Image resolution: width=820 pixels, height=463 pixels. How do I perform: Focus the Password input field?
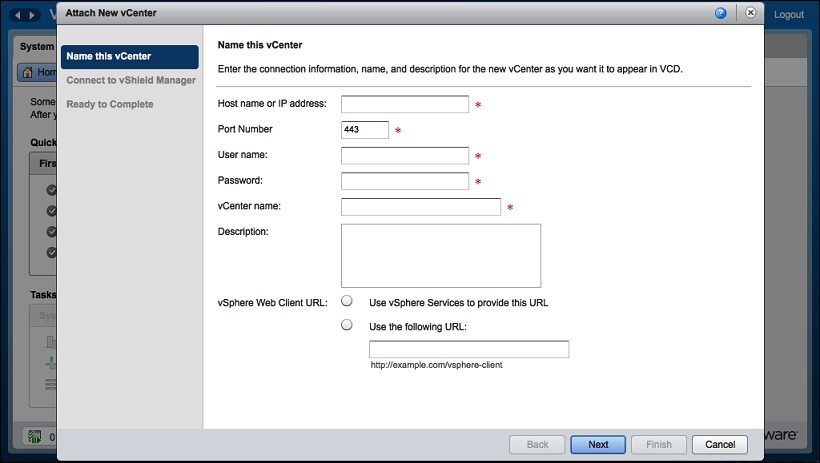405,181
